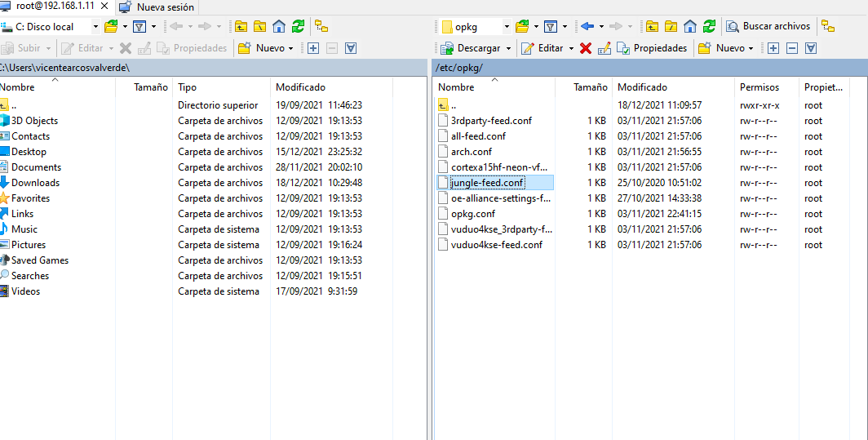Go to remote home directory icon
This screenshot has width=868, height=440.
(x=689, y=26)
